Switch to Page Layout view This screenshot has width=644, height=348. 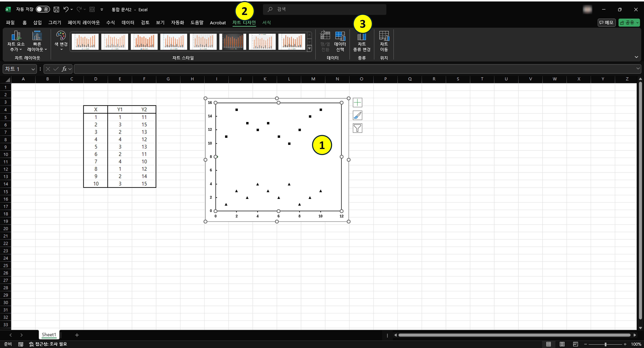tap(562, 344)
